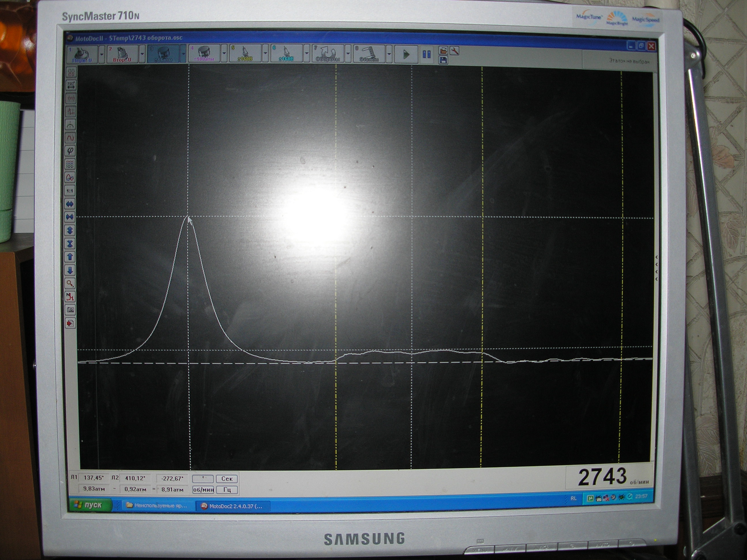Click the vertical compress arrows icon
Image resolution: width=747 pixels, height=560 pixels.
coord(70,244)
